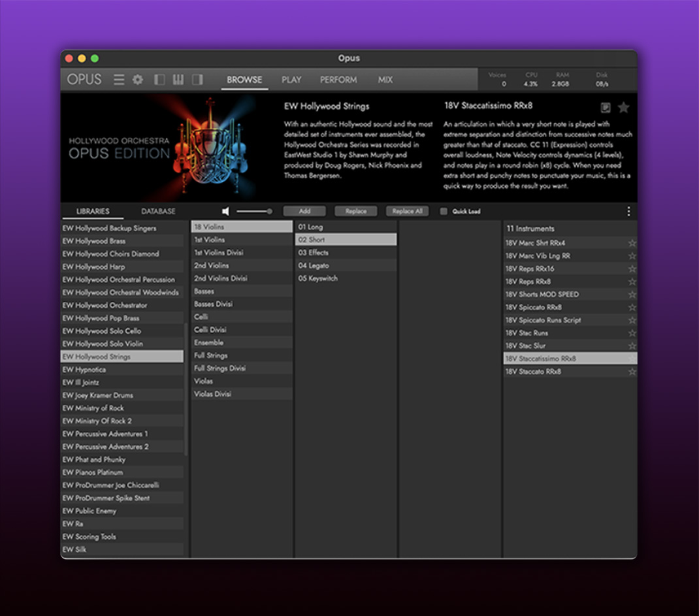699x616 pixels.
Task: Switch to the PLAY tab
Action: [x=291, y=80]
